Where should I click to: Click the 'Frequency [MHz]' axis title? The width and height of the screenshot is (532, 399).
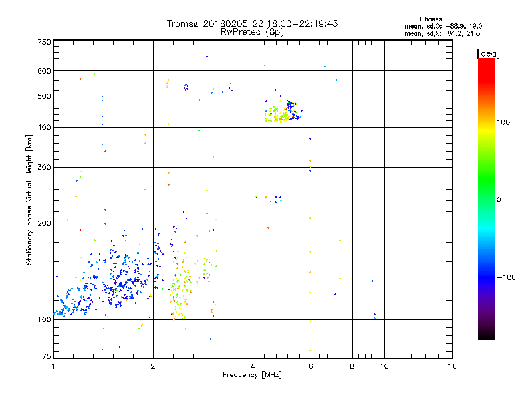(x=252, y=375)
